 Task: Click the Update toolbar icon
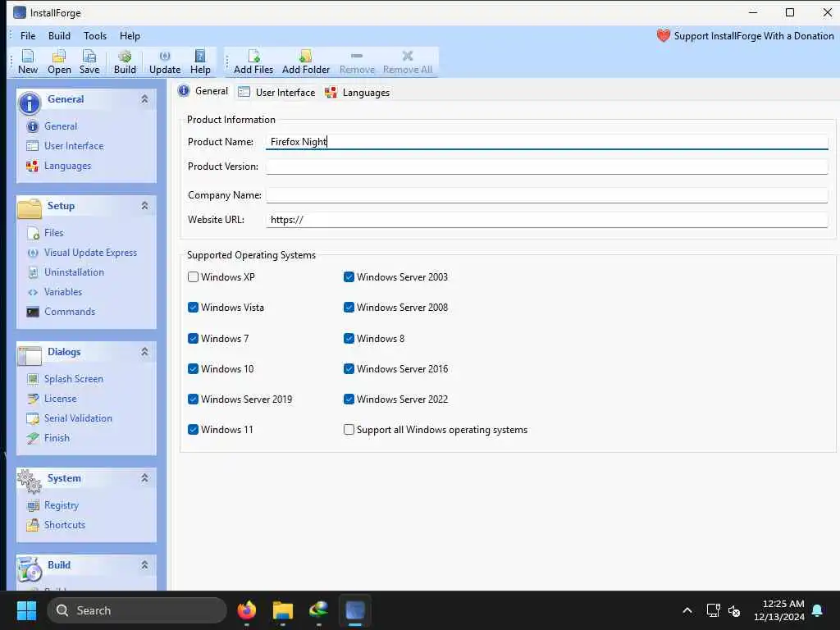click(x=165, y=62)
